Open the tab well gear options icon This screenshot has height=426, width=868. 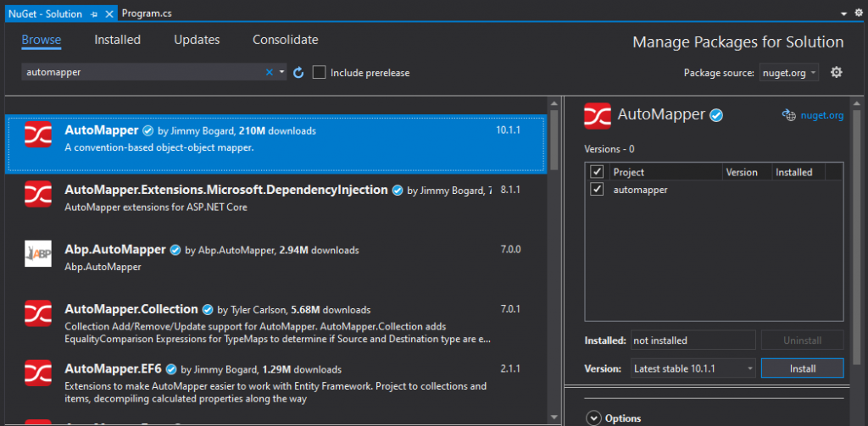tap(859, 13)
